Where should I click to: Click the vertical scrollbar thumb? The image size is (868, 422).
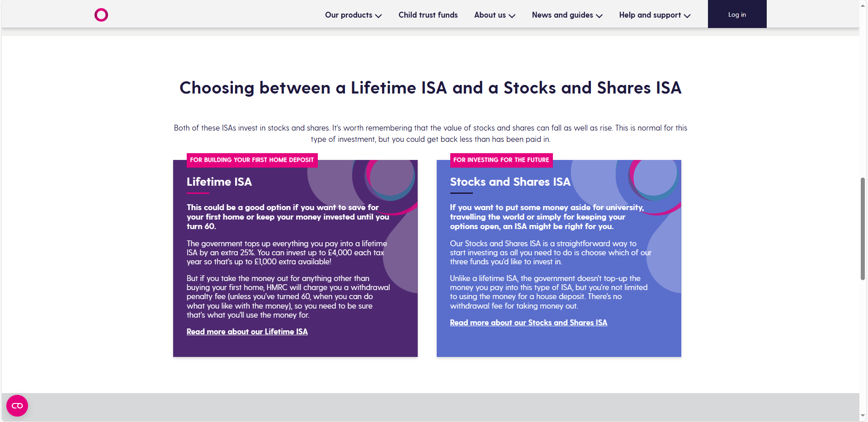point(863,229)
